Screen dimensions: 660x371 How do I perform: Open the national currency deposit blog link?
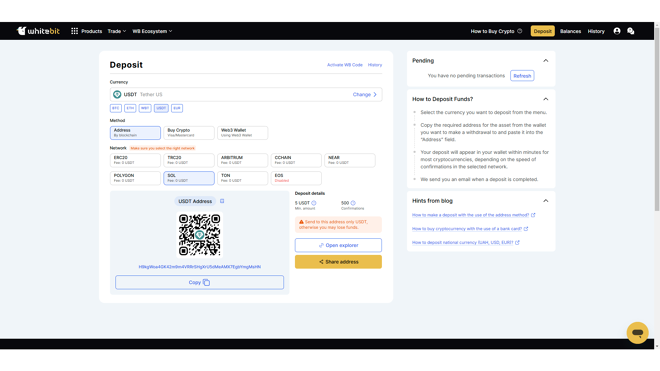[463, 242]
